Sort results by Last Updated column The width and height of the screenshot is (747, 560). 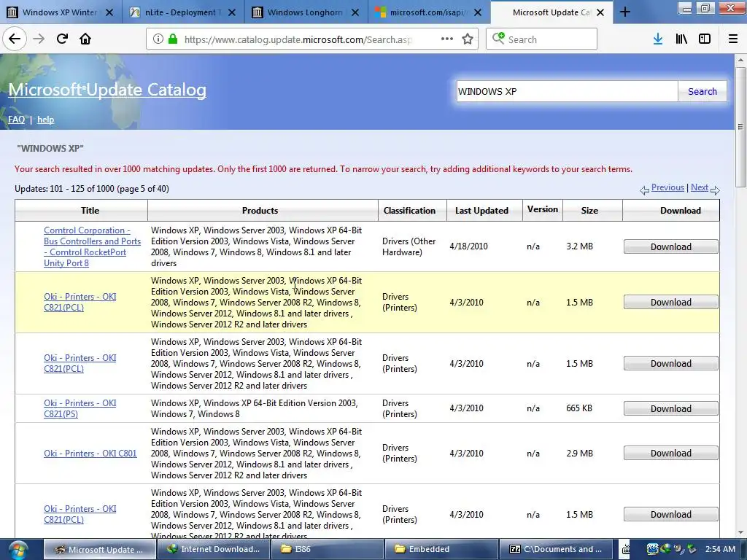(x=481, y=211)
